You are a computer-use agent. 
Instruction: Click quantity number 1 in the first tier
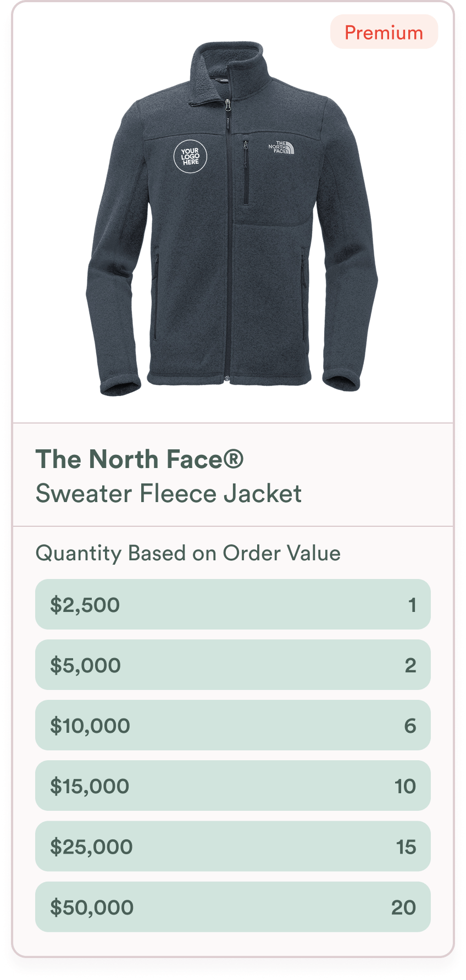tap(412, 605)
